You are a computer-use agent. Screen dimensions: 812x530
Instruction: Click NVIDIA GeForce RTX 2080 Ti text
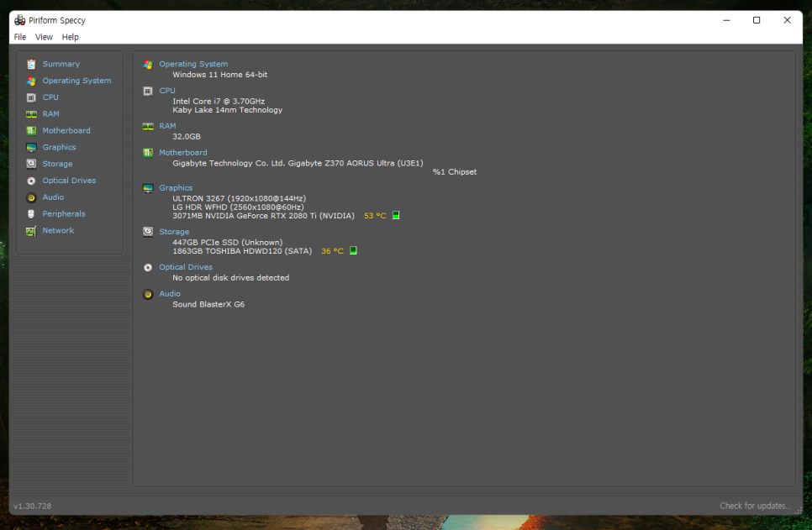(x=264, y=216)
